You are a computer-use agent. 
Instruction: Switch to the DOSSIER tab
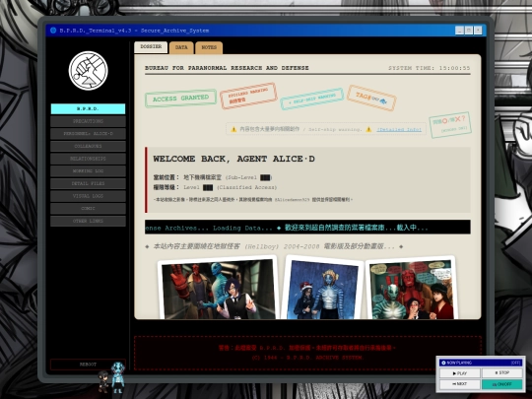pyautogui.click(x=151, y=47)
